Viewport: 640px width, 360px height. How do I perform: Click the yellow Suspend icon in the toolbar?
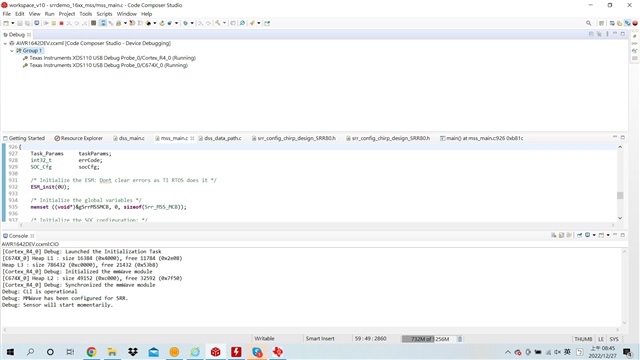coord(53,23)
